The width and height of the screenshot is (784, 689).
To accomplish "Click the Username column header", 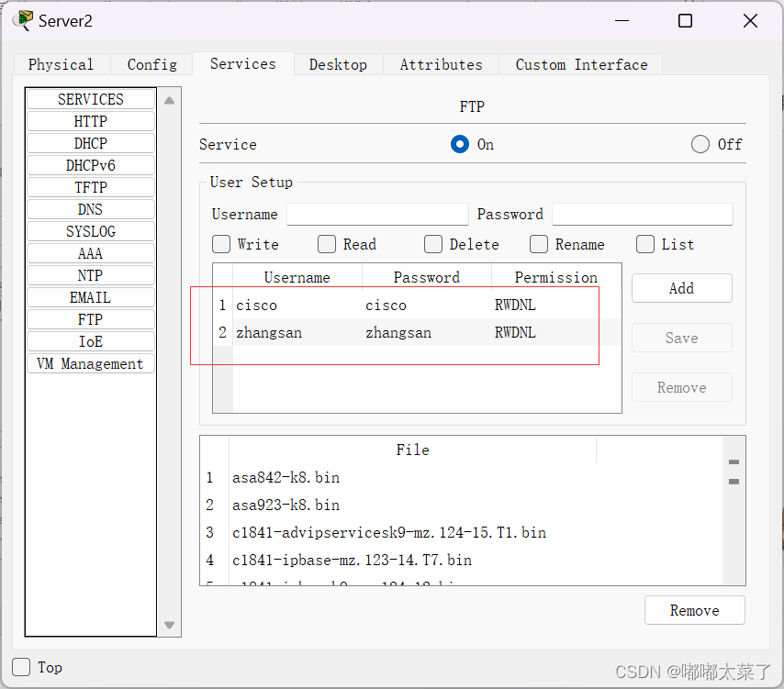I will tap(297, 277).
